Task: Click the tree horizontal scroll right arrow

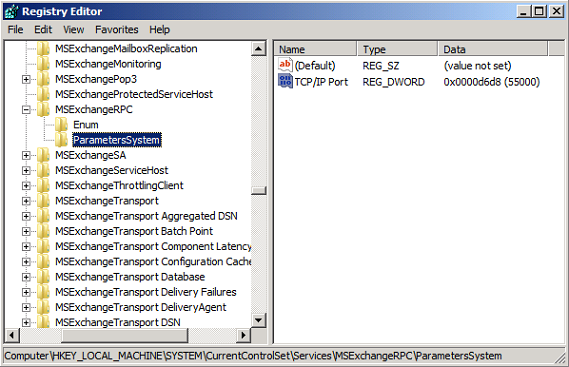Action: click(243, 335)
